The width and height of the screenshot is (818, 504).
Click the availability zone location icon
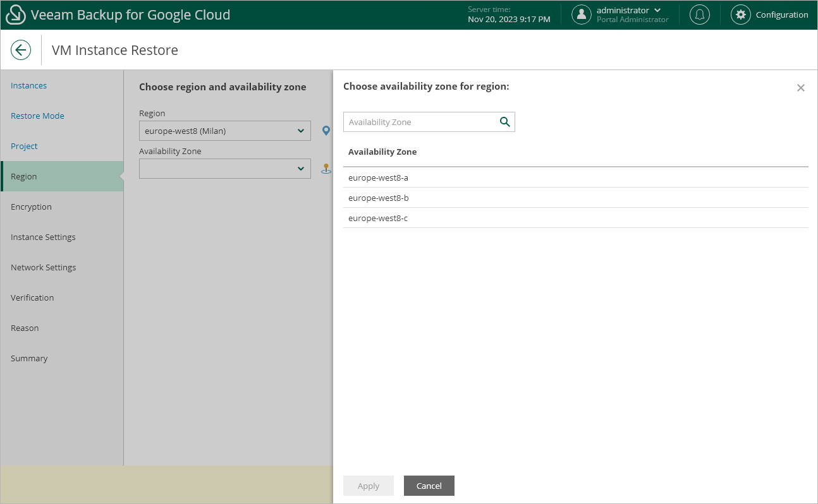tap(326, 169)
